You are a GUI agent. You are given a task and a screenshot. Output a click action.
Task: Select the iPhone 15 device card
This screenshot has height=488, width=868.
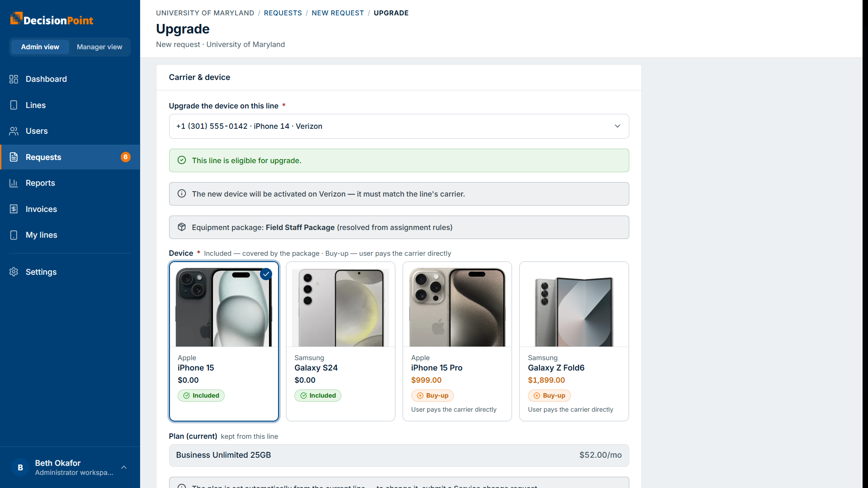(224, 342)
